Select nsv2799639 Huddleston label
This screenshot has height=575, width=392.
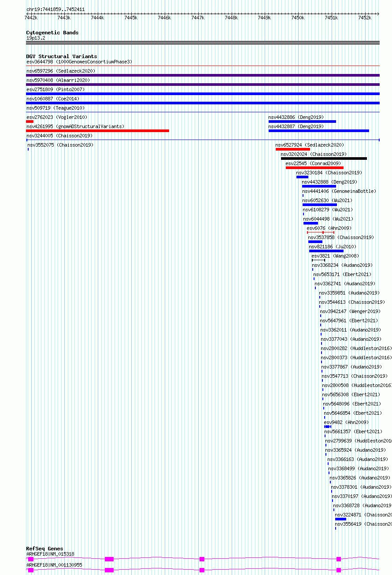click(359, 441)
